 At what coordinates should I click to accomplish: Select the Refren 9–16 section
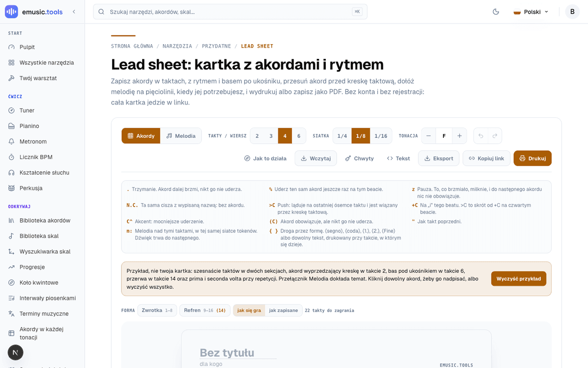click(205, 311)
